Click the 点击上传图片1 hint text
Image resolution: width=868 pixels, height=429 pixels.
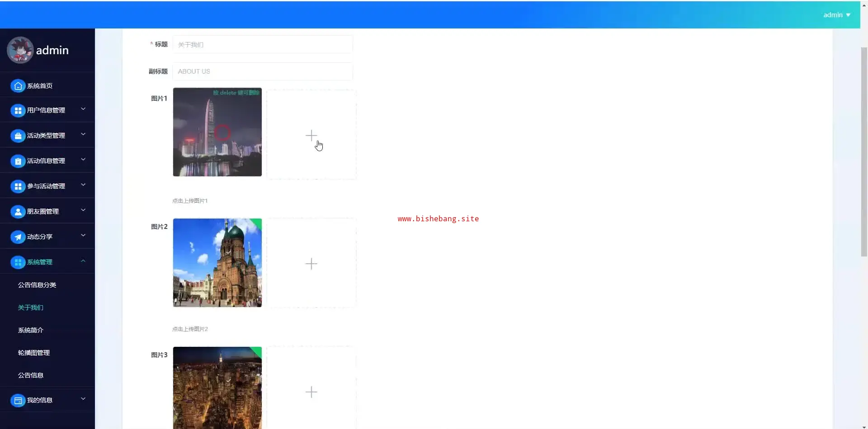click(x=190, y=201)
